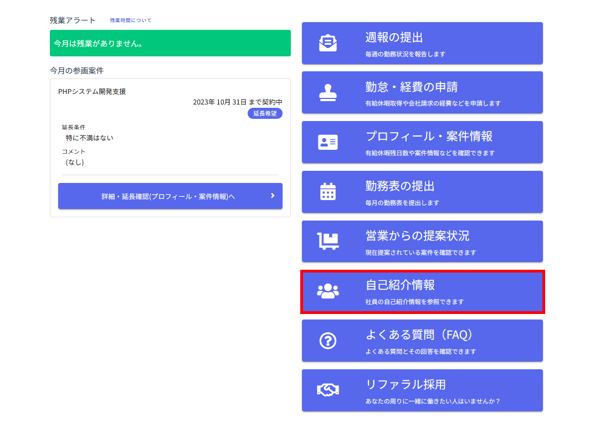Click the question mark circle FAQ icon

tap(328, 341)
